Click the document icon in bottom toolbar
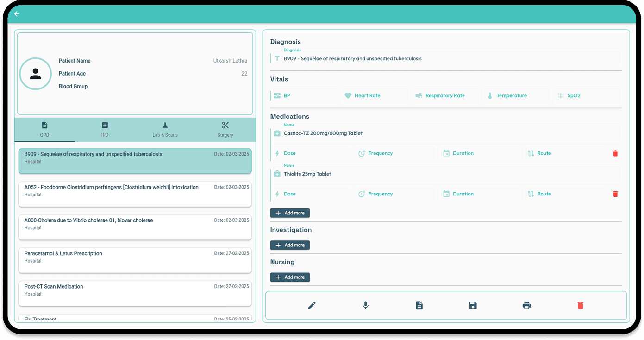 tap(419, 305)
